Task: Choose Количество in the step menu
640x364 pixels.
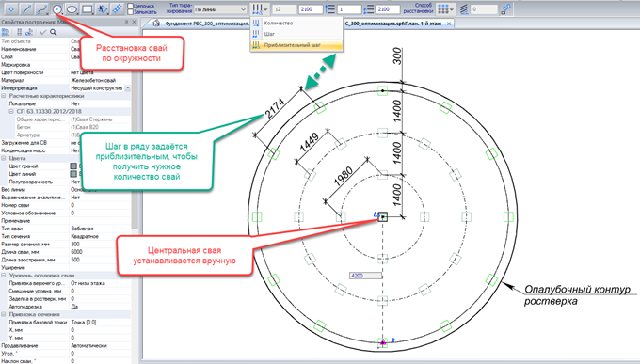Action: (296, 24)
